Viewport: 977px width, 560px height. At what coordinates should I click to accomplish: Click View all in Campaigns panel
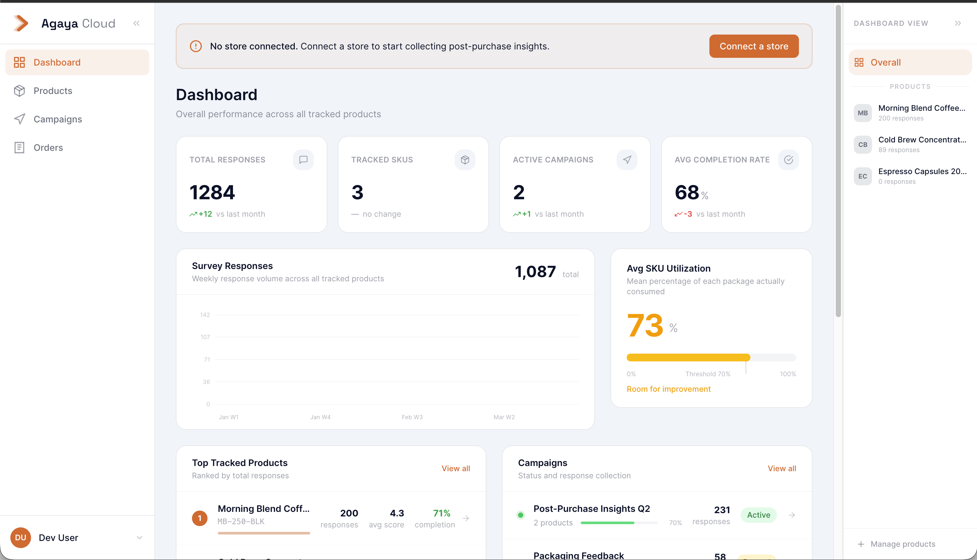[781, 469]
